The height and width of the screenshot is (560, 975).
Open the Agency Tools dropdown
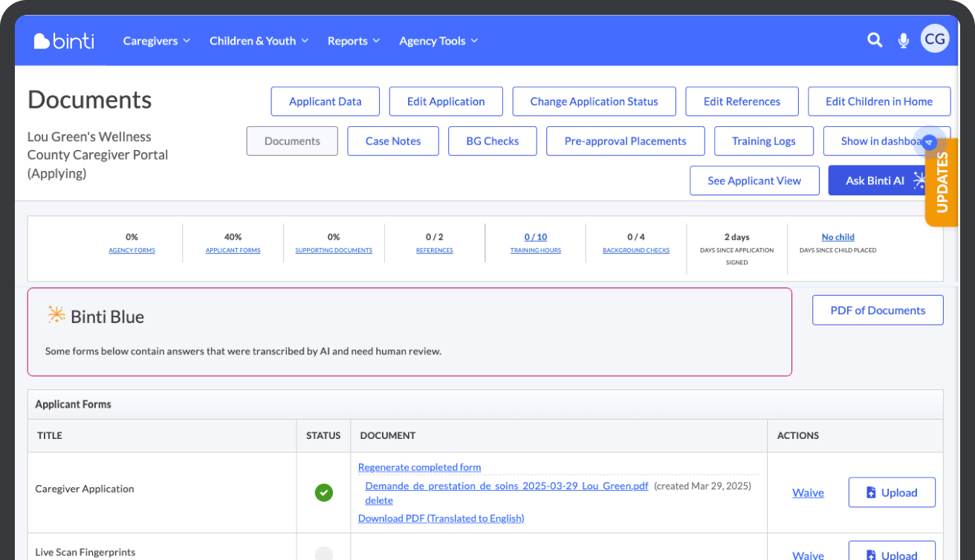438,41
